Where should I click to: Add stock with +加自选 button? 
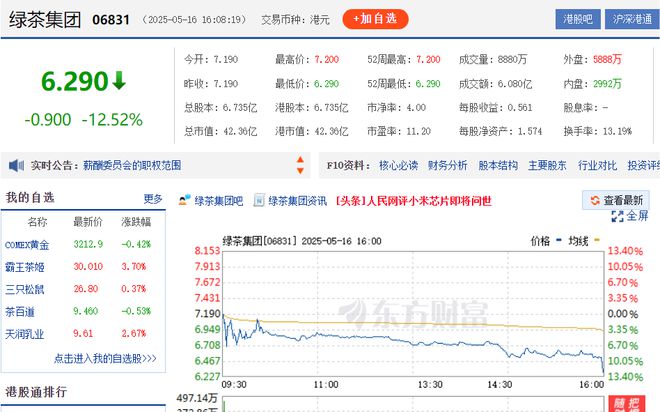[375, 19]
